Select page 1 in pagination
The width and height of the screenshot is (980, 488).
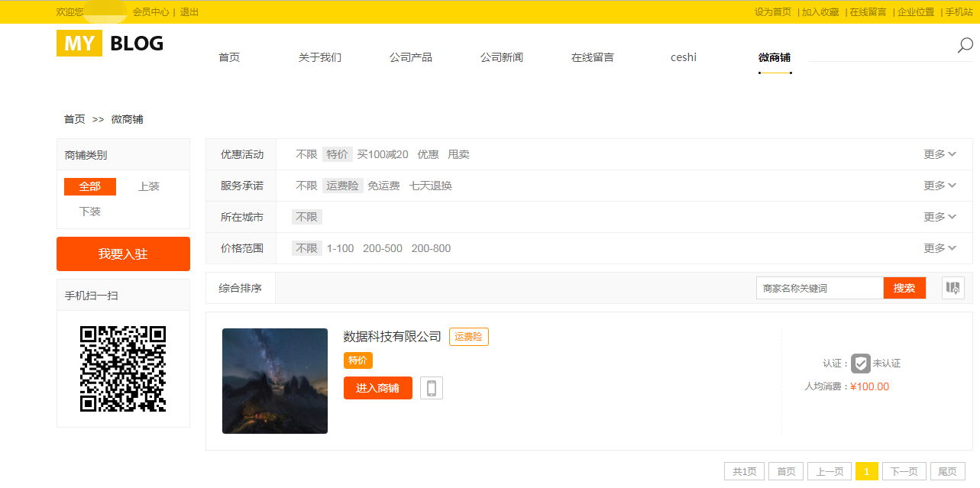click(866, 471)
